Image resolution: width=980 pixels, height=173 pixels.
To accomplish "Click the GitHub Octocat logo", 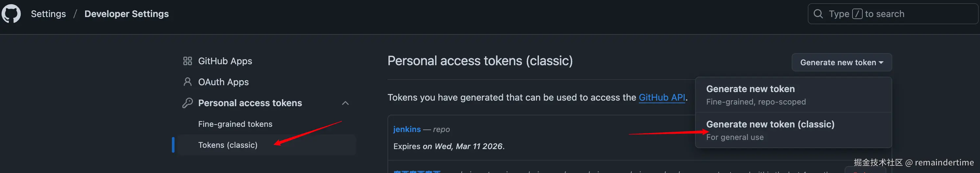I will [x=11, y=14].
